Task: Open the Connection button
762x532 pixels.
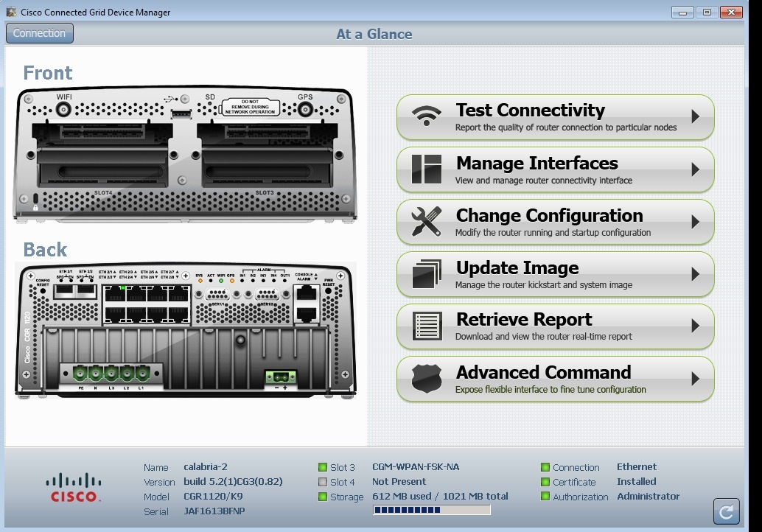Action: point(39,33)
